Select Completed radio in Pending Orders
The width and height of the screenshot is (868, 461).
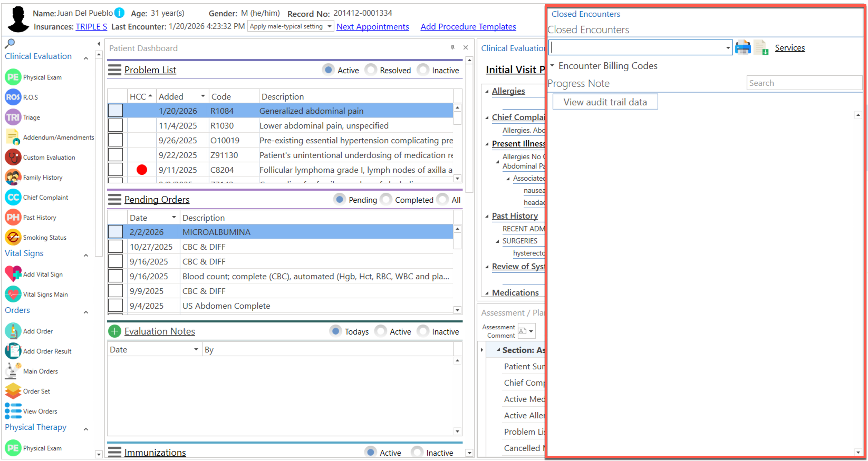click(386, 200)
